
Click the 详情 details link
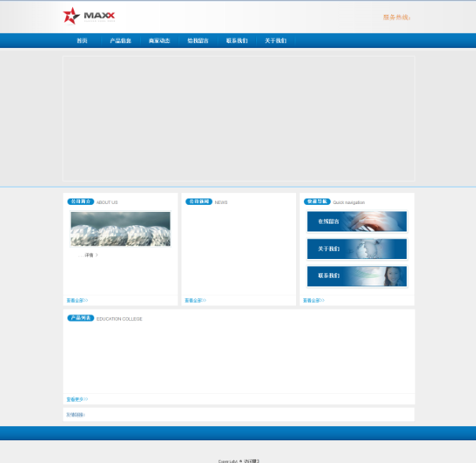(x=90, y=255)
